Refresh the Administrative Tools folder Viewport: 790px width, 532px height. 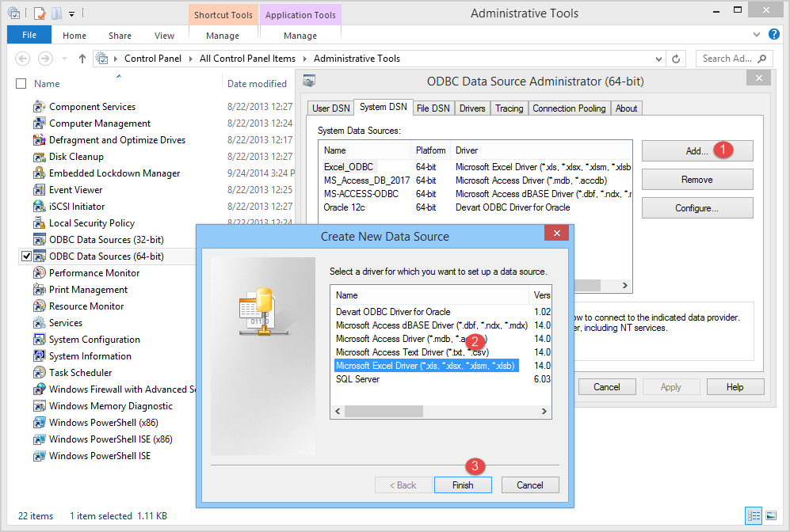[676, 59]
